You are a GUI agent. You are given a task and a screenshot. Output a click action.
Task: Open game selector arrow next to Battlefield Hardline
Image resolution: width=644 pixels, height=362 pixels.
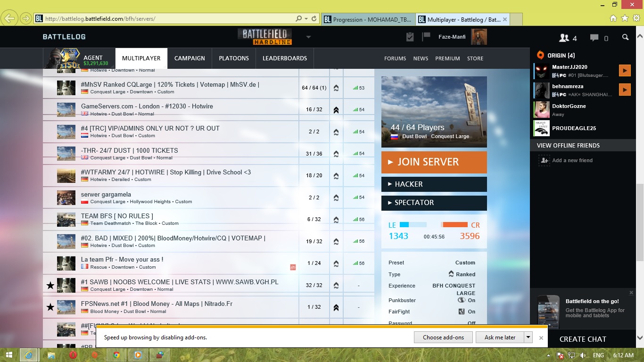coord(308,37)
